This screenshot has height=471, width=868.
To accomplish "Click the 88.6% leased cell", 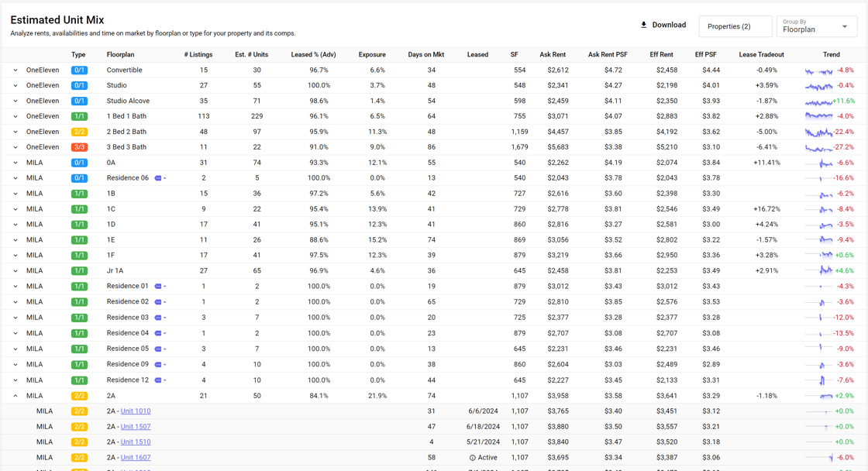I will tap(319, 239).
